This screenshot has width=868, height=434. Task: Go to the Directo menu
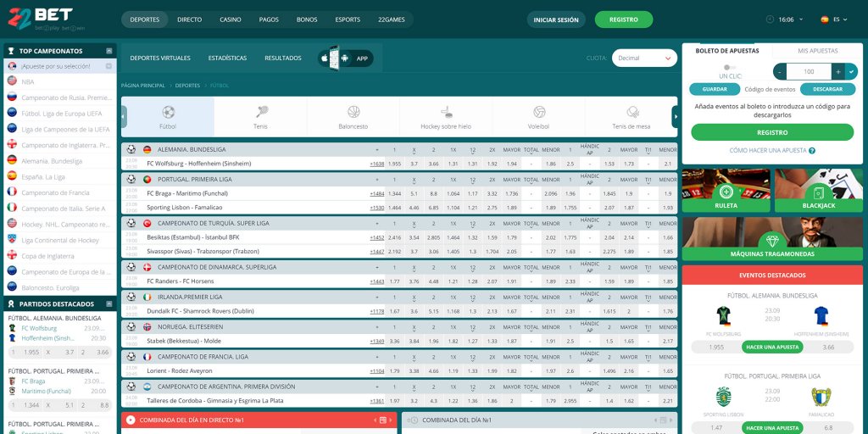coord(189,19)
